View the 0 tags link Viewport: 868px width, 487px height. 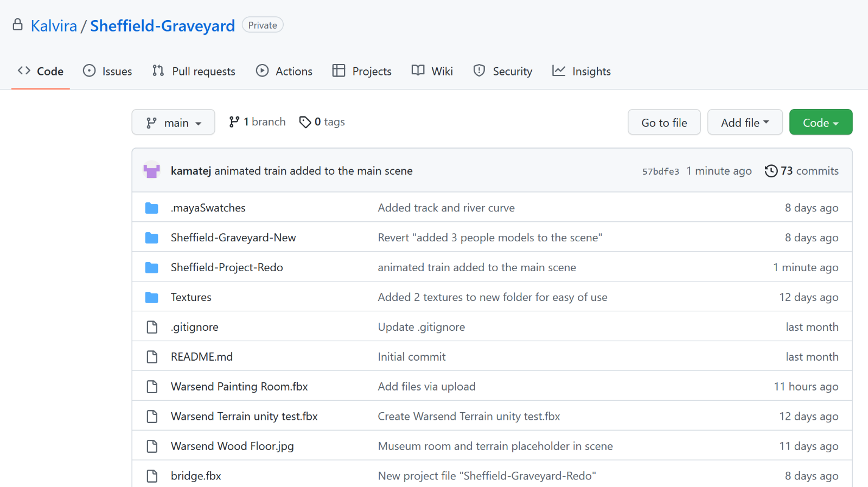pos(322,122)
